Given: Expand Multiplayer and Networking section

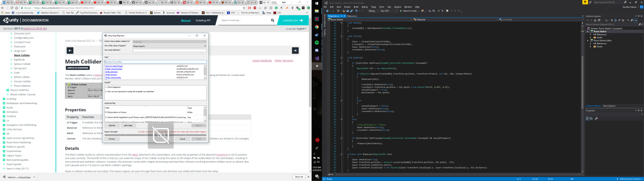Looking at the screenshot, I should pyautogui.click(x=4, y=103).
